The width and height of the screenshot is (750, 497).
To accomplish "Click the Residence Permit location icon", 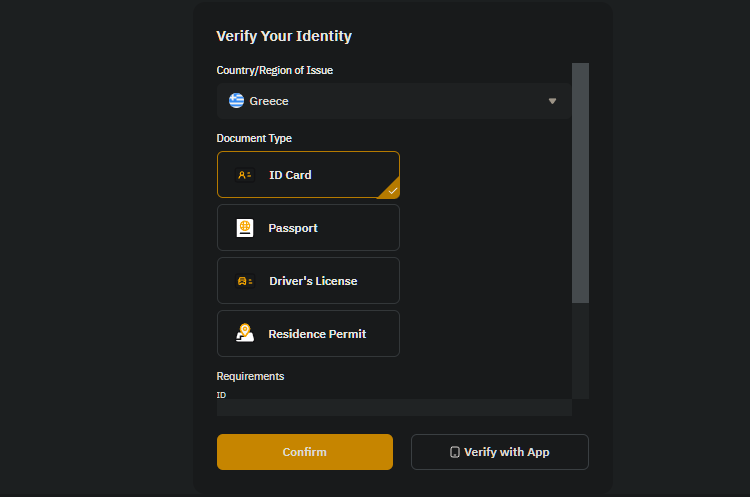I will click(x=245, y=333).
